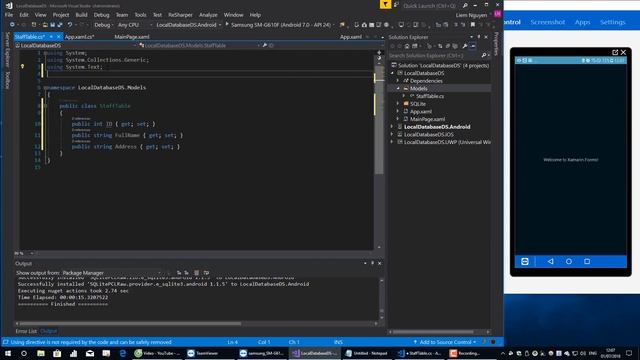The image size is (640, 360).
Task: Open the LocalDatabaseDS project scope dropdown in editor
Action: tap(76, 46)
